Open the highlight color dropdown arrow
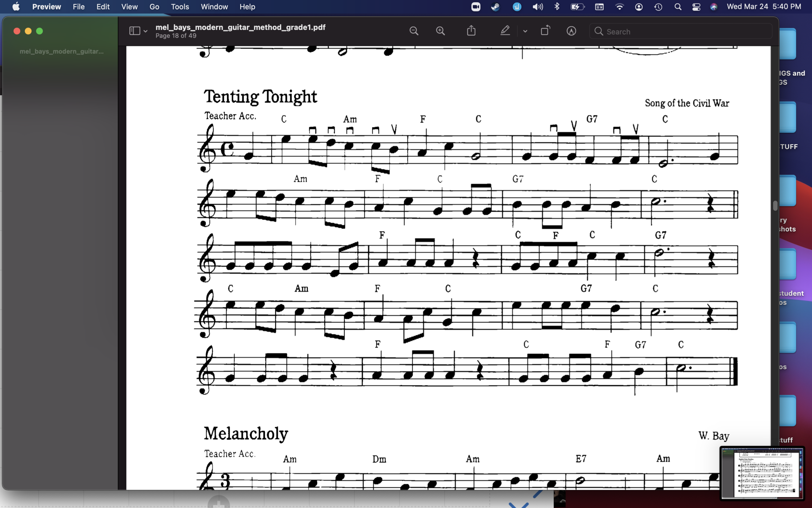812x508 pixels. coord(525,31)
